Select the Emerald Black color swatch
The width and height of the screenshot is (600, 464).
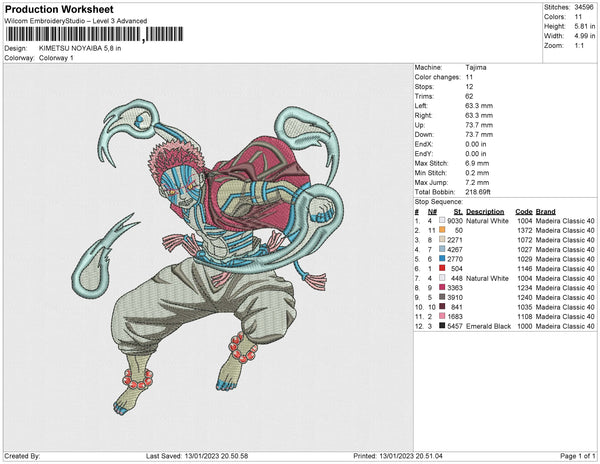tap(442, 326)
